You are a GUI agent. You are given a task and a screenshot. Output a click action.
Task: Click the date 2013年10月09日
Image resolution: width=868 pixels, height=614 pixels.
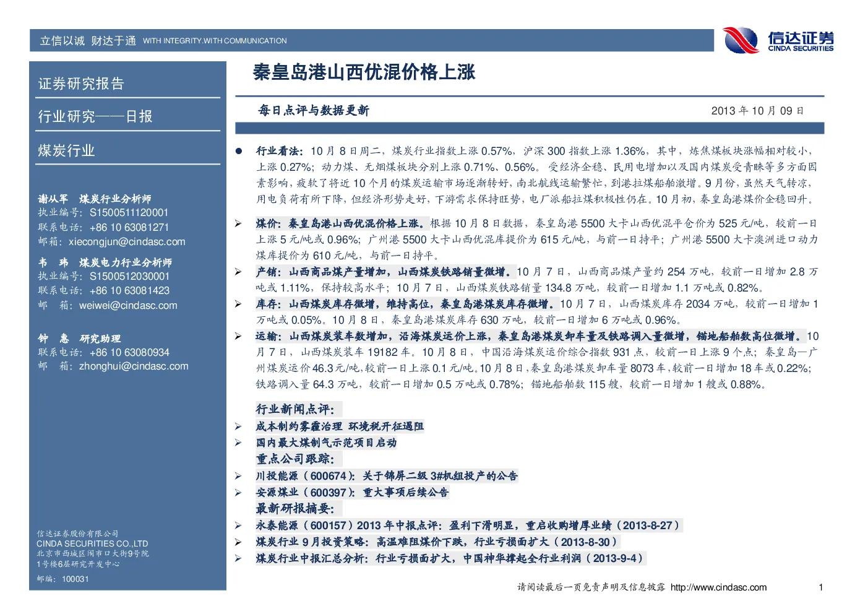pos(757,111)
